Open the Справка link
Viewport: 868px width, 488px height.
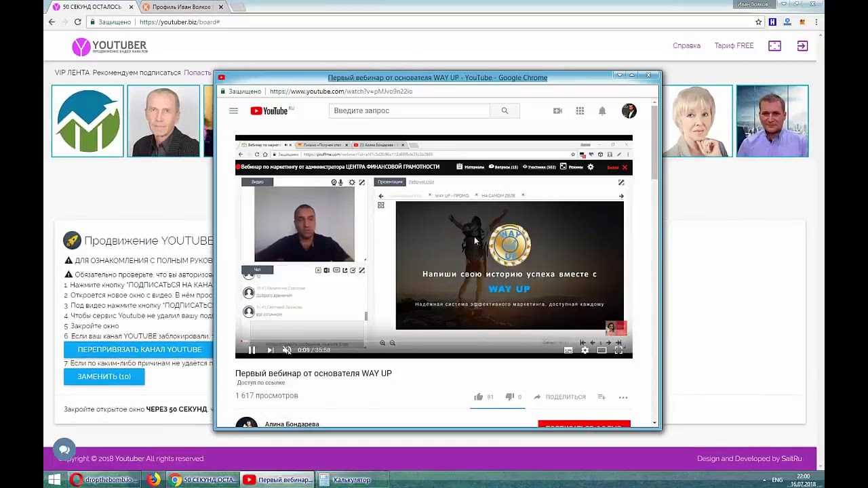pos(686,45)
